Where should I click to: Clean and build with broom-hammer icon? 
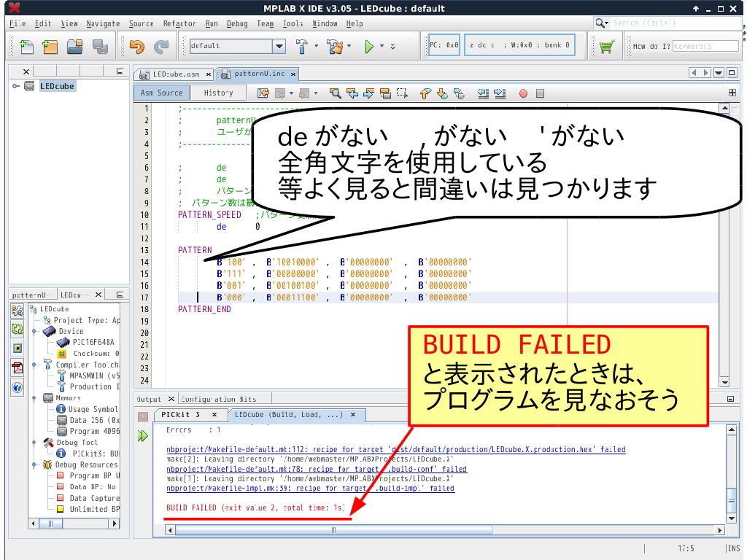[335, 46]
